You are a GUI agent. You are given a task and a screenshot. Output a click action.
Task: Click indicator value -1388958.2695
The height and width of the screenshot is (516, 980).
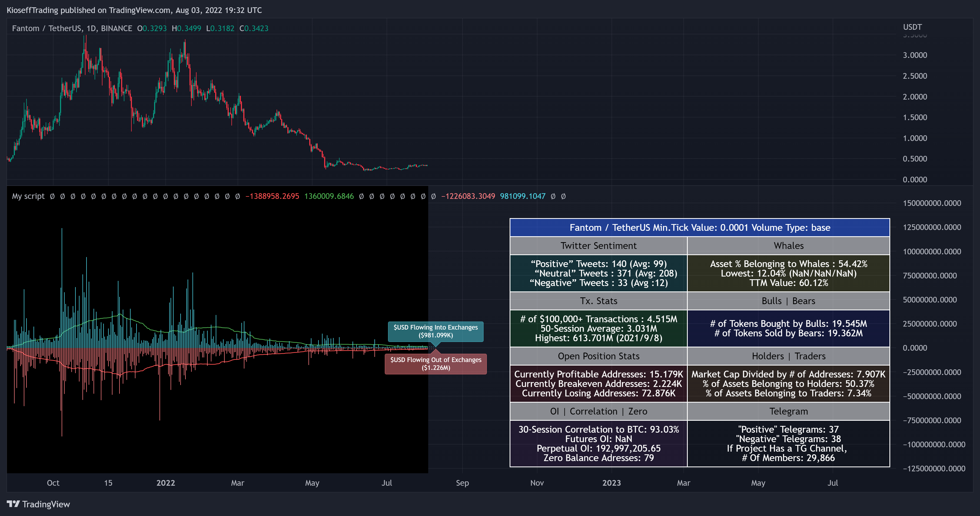pyautogui.click(x=273, y=196)
